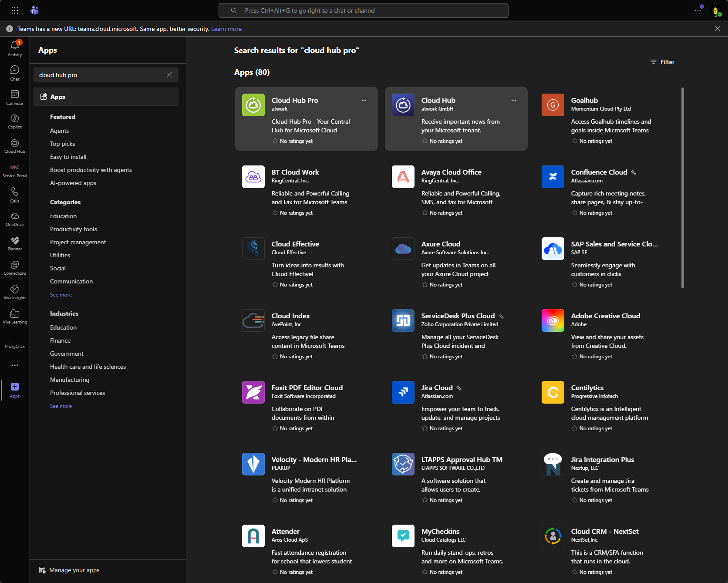Open the Activity feed in the sidebar
728x583 pixels.
tap(15, 48)
